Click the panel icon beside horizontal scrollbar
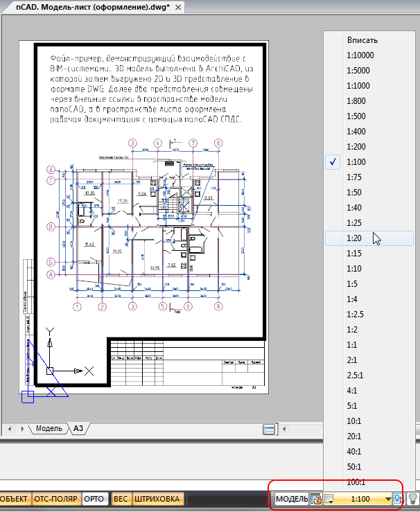Viewport: 420px width, 512px height. pos(269,429)
